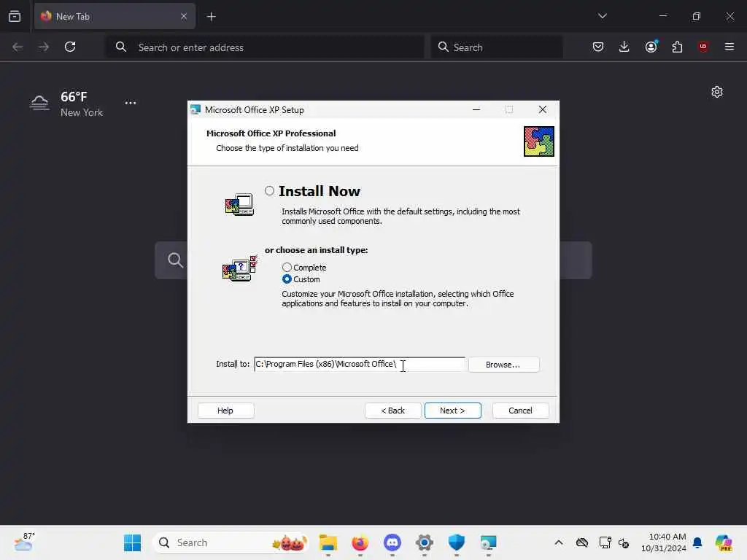Click the network tray icon

pos(605,542)
